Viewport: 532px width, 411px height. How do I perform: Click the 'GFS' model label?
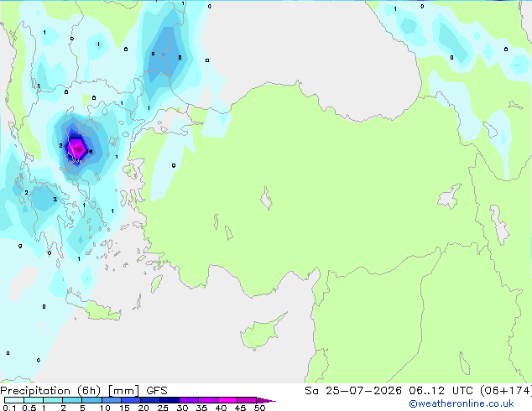pos(157,391)
